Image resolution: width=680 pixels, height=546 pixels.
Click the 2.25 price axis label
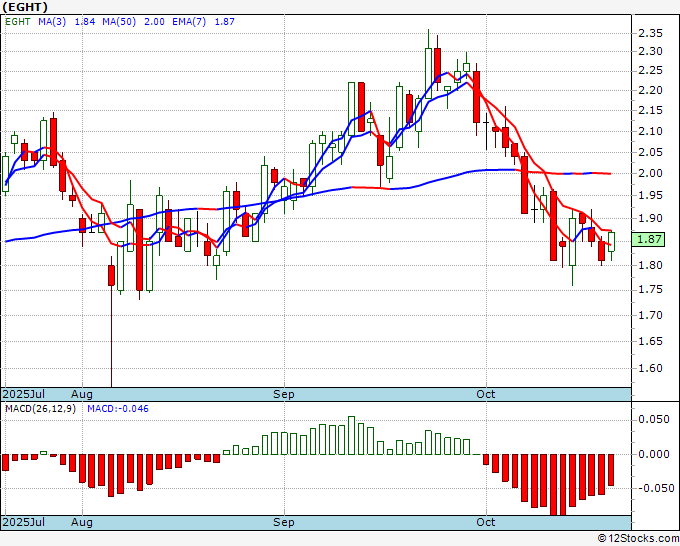coord(650,71)
